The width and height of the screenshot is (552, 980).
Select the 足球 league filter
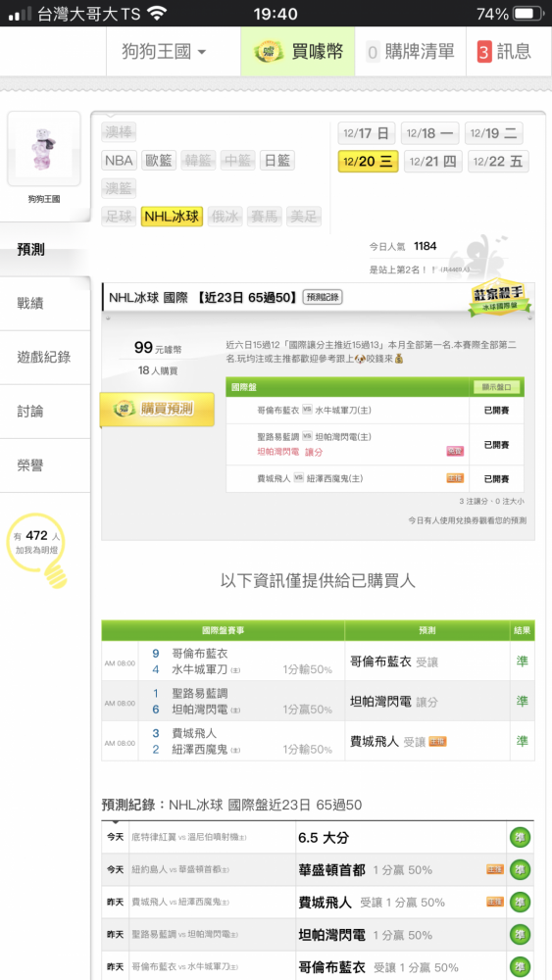pos(119,217)
